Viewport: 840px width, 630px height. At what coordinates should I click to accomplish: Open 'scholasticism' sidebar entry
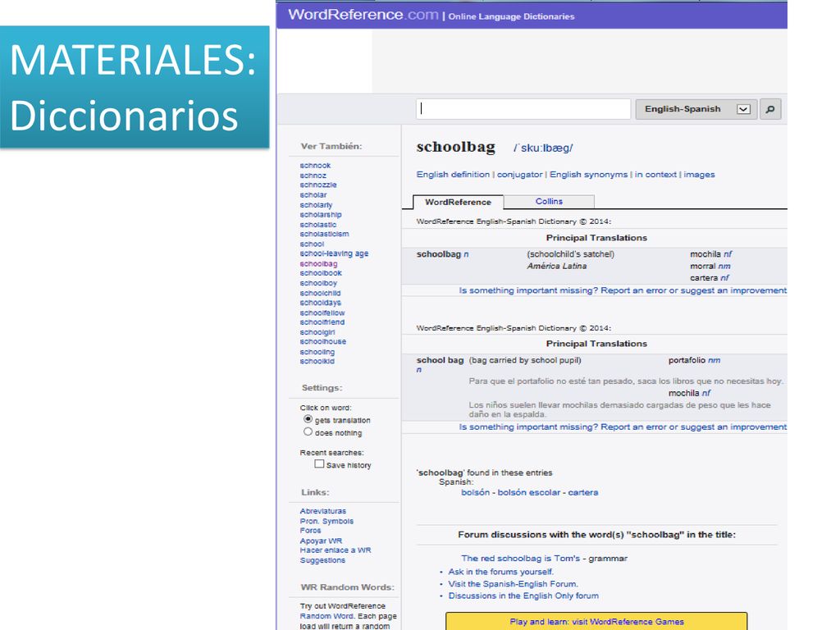[324, 234]
